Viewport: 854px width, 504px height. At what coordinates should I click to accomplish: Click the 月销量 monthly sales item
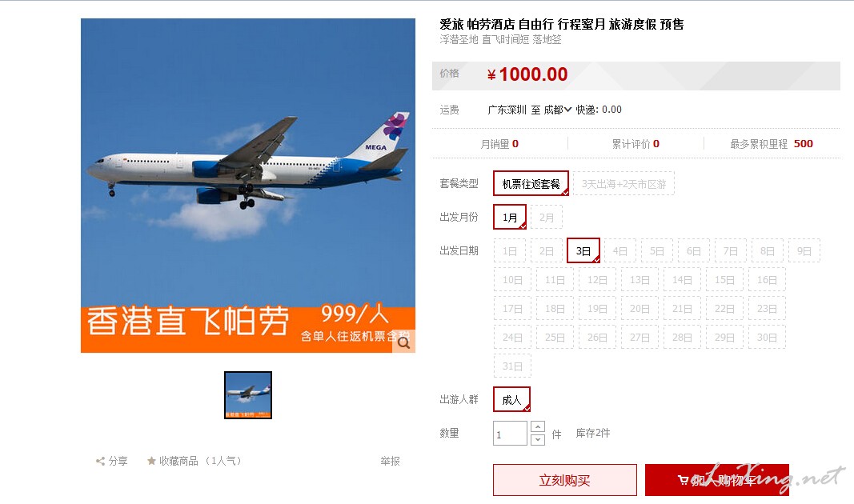tap(499, 144)
